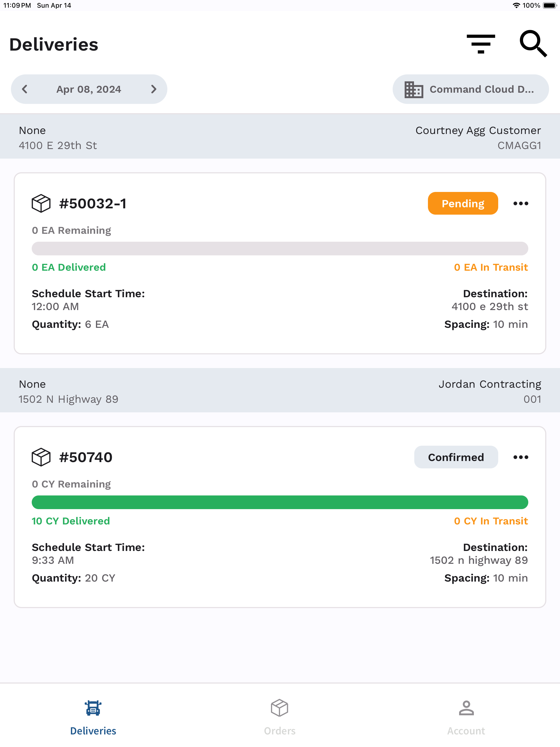The height and width of the screenshot is (747, 560).
Task: Click the building icon in company selector
Action: pyautogui.click(x=414, y=89)
